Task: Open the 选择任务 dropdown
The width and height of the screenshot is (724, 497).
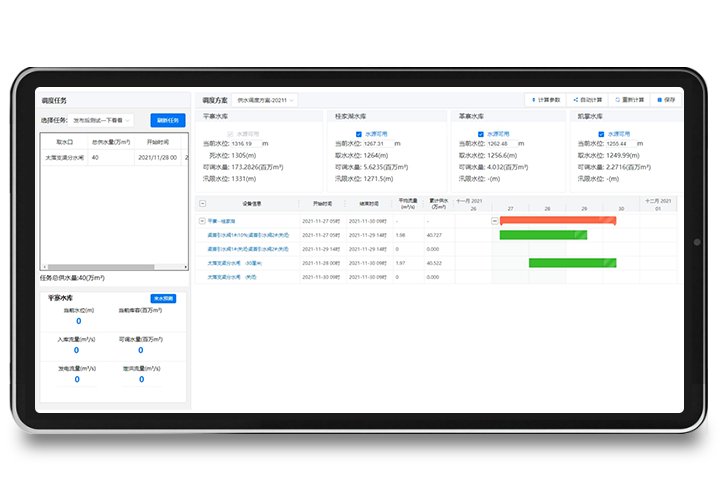Action: tap(101, 120)
